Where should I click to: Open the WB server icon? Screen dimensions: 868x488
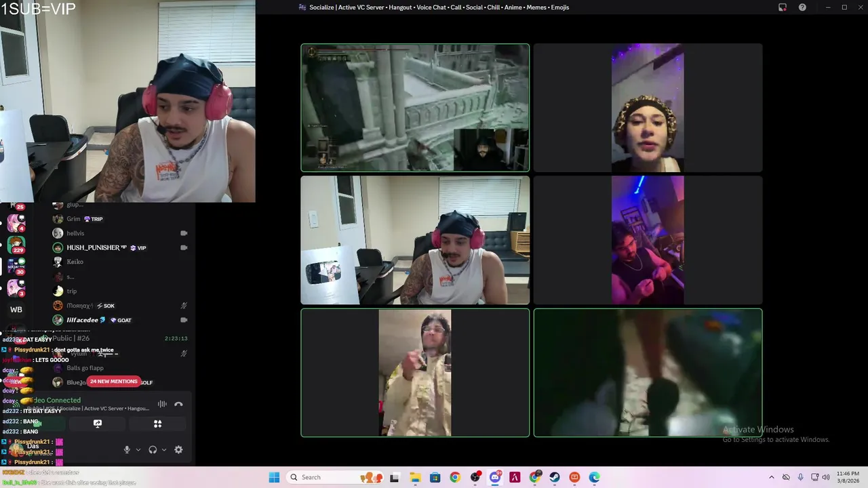tap(16, 310)
